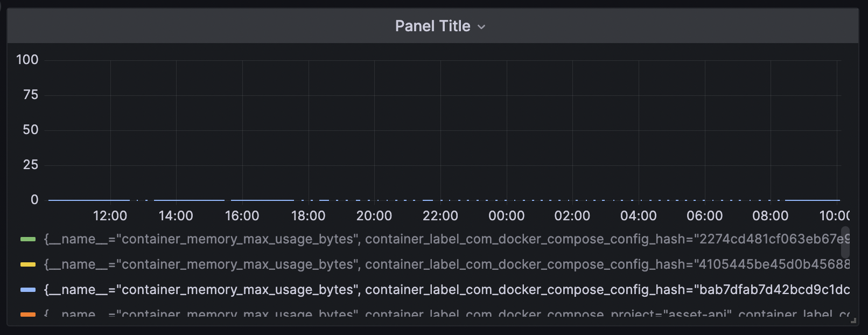This screenshot has width=868, height=335.
Task: Click the 100 y-axis label
Action: pyautogui.click(x=27, y=60)
